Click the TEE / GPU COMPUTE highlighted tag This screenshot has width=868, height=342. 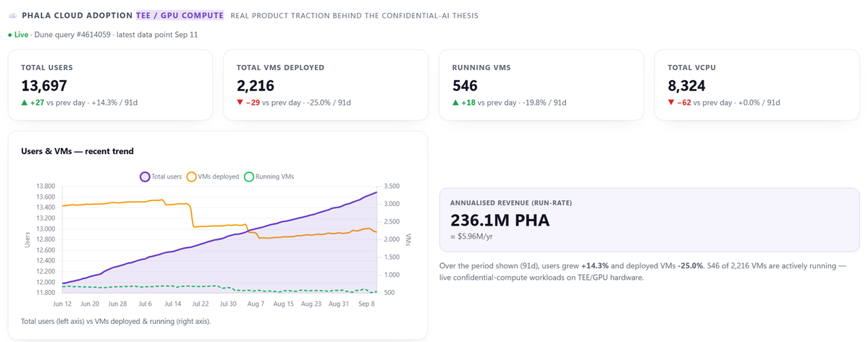click(x=180, y=15)
